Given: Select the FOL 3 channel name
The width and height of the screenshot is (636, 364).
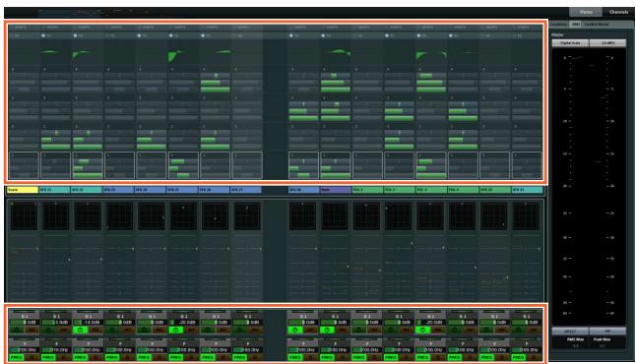Looking at the screenshot, I should click(x=431, y=190).
